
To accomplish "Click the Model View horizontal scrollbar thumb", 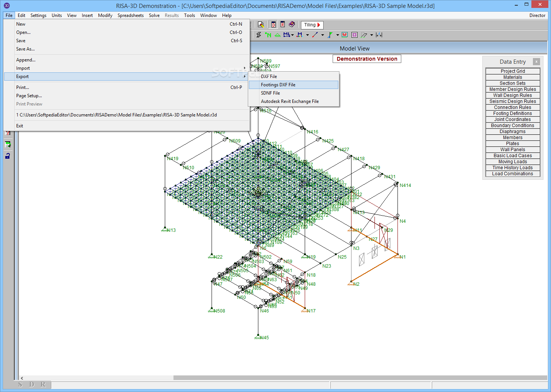I will click(x=360, y=378).
